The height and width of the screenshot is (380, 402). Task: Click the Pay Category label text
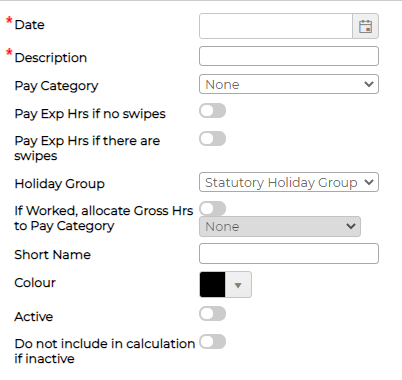pos(56,86)
